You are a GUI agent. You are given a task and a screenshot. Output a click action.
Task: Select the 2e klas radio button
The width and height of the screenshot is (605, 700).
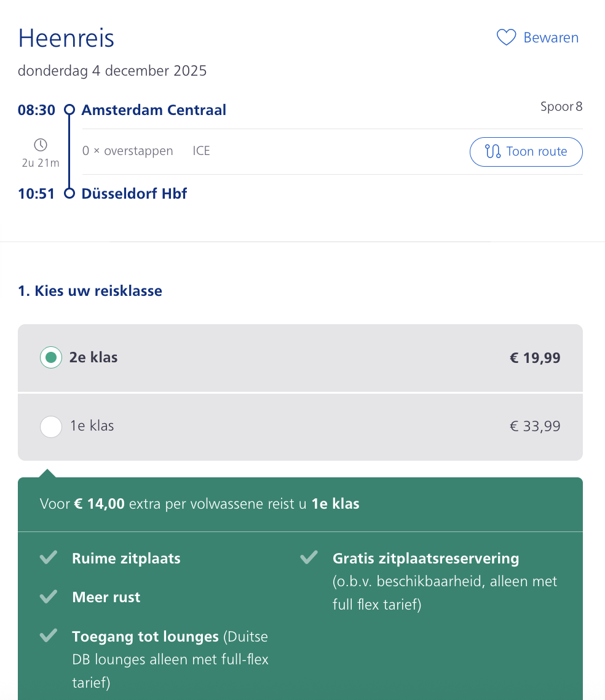(51, 357)
